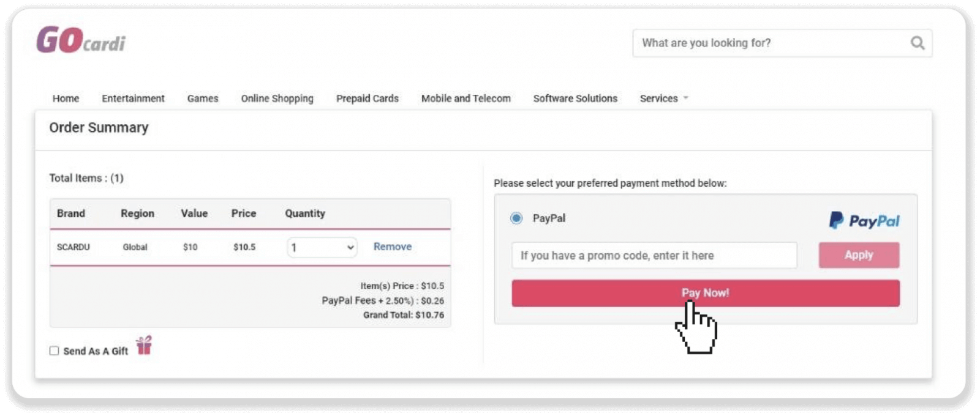The image size is (980, 416).
Task: Click the Apply promo button
Action: [x=859, y=255]
